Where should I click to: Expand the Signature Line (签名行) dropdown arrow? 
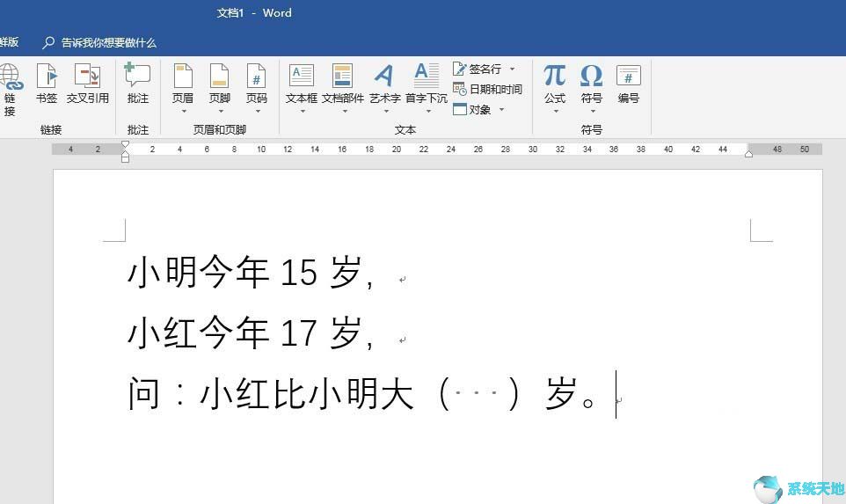tap(512, 69)
